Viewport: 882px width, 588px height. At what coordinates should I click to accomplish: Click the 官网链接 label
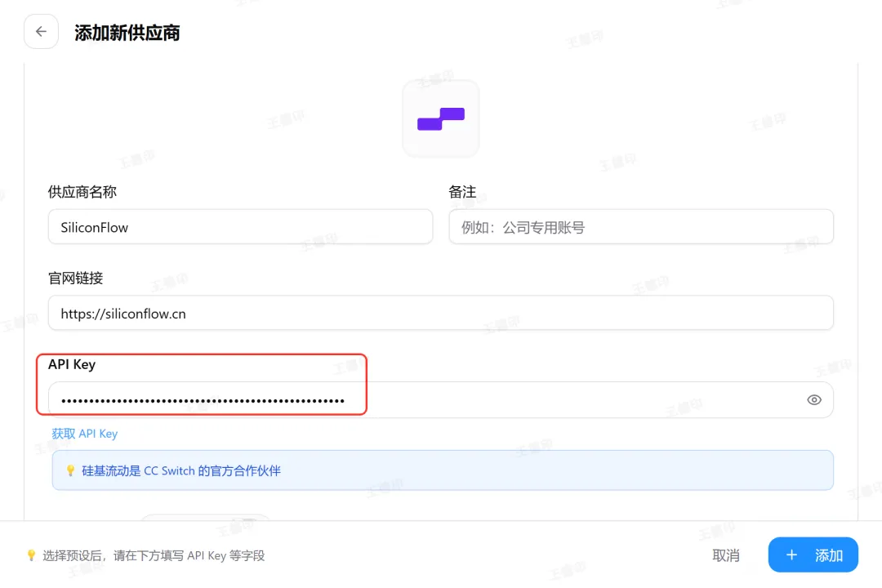coord(75,278)
